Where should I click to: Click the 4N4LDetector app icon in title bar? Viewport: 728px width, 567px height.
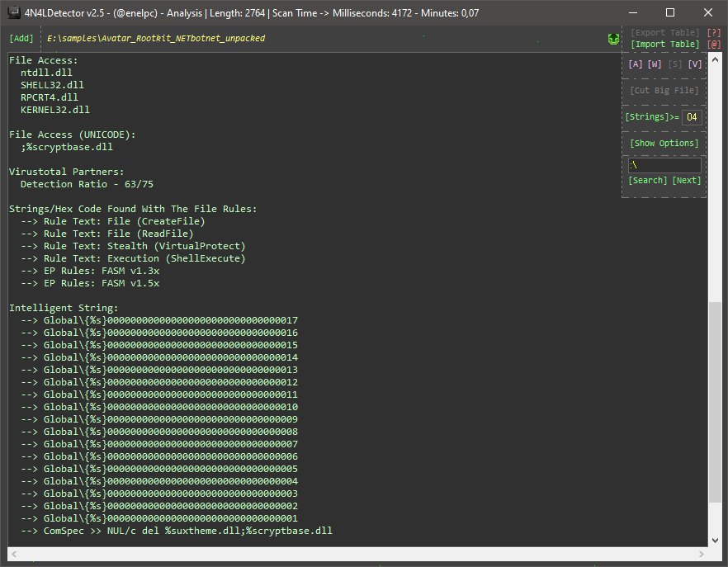[14, 12]
